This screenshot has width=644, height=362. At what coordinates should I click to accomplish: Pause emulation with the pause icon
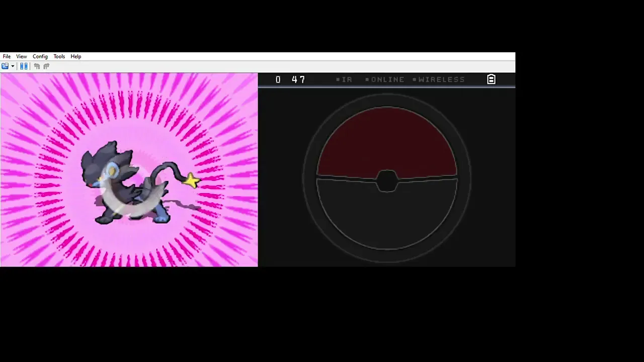pos(24,66)
